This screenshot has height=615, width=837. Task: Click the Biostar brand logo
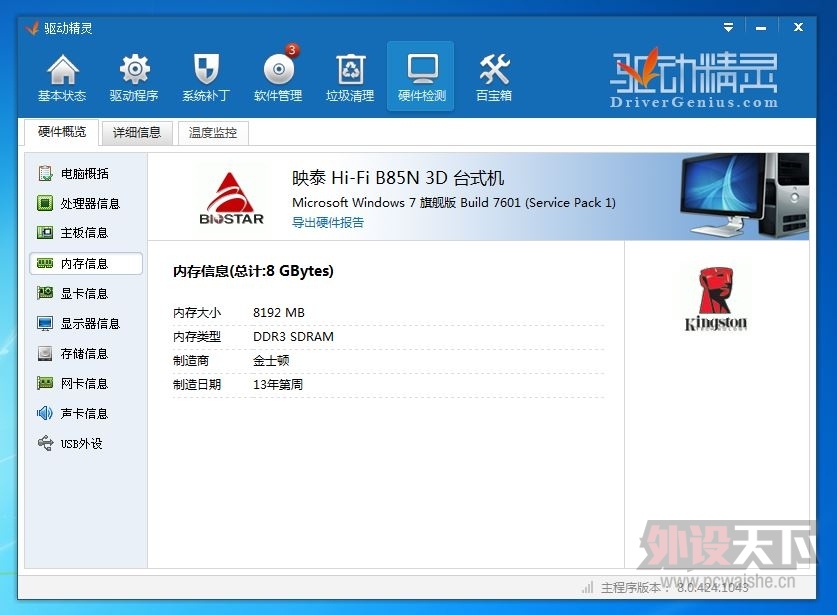coord(231,199)
